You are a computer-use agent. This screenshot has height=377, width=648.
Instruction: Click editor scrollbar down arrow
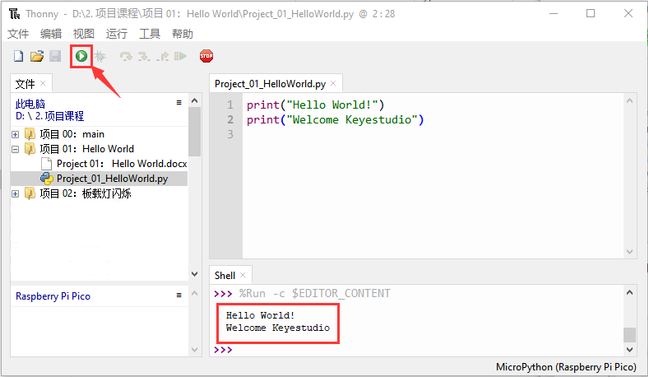(x=629, y=252)
